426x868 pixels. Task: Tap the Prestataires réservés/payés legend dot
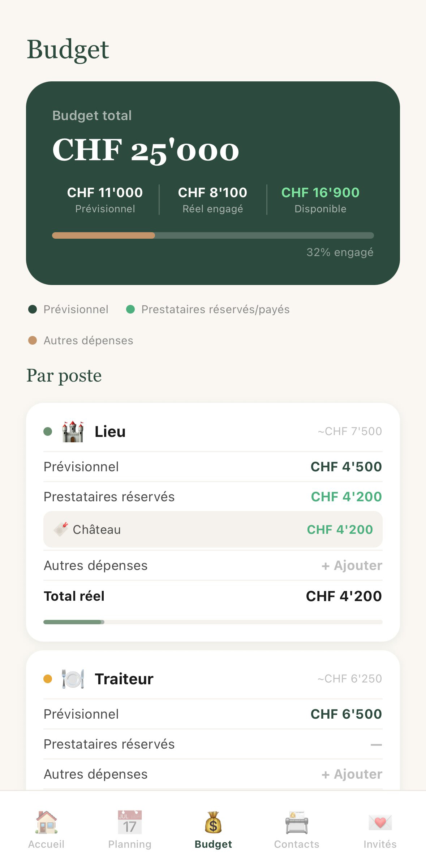[x=130, y=309]
